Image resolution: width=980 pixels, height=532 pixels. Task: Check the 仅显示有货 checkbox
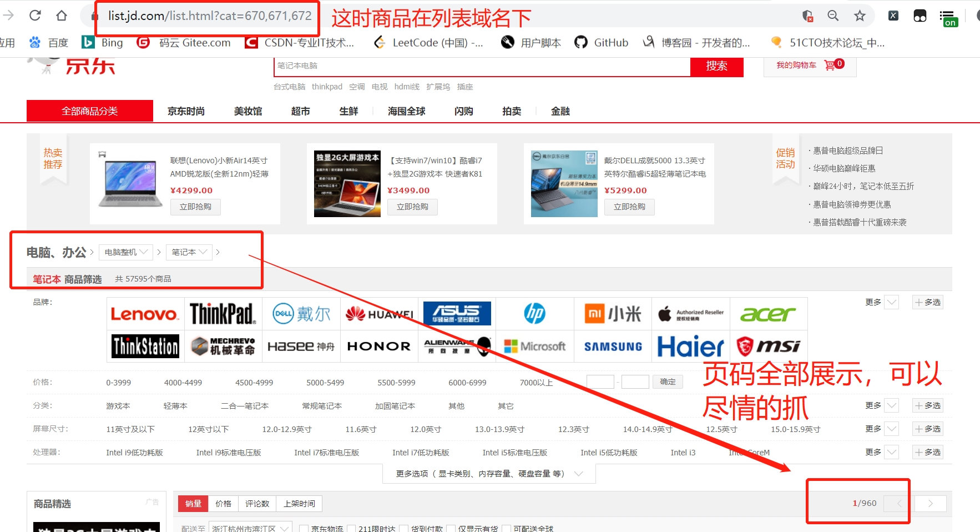pos(451,529)
